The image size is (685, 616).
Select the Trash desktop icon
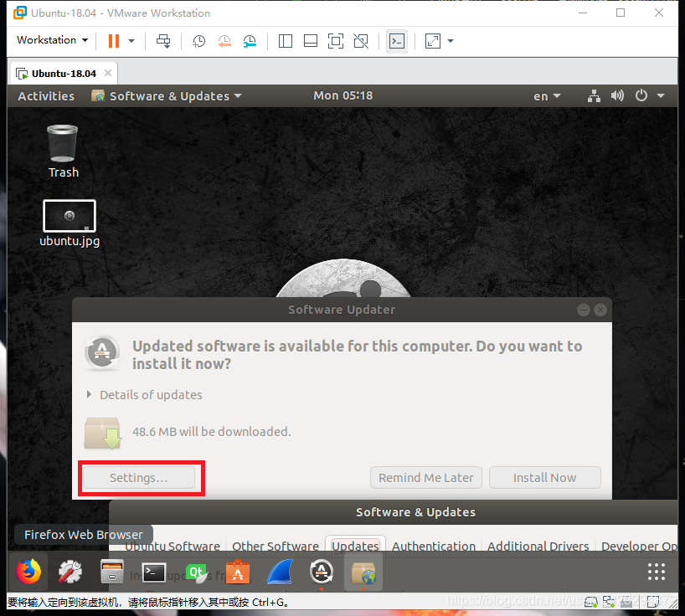[x=64, y=151]
